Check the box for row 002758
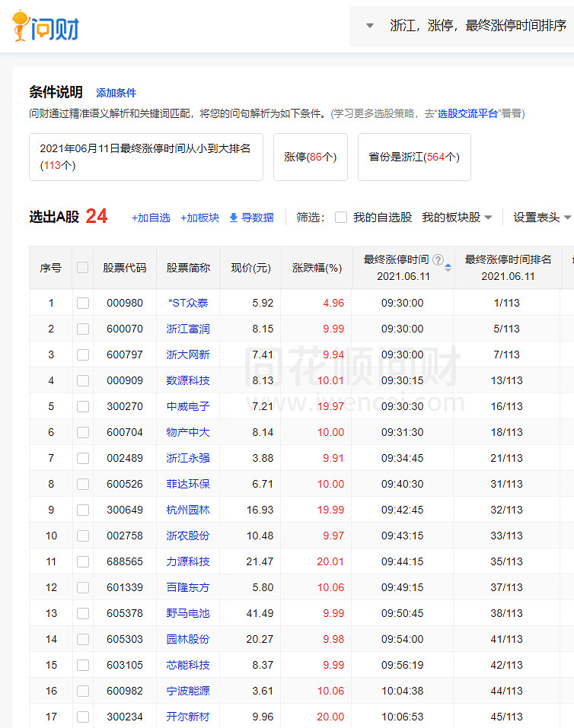The width and height of the screenshot is (574, 728). pos(83,536)
